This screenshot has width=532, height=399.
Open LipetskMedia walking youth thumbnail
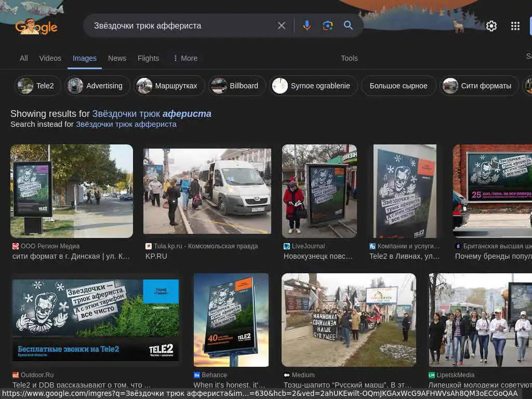click(480, 320)
